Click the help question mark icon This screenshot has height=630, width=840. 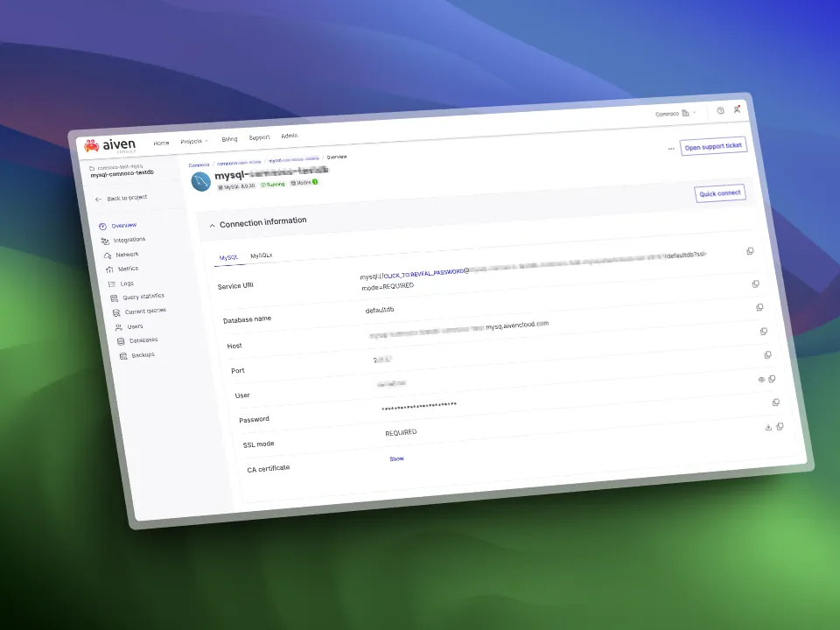[720, 110]
